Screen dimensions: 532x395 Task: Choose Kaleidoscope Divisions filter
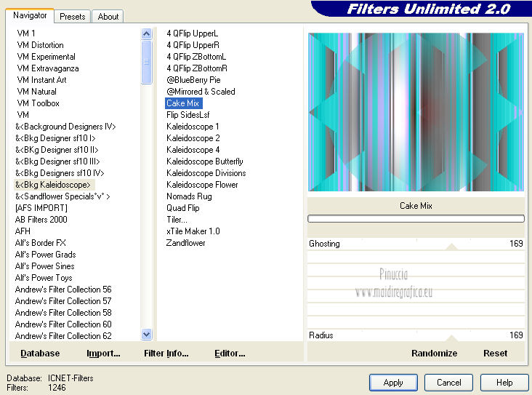[x=206, y=173]
